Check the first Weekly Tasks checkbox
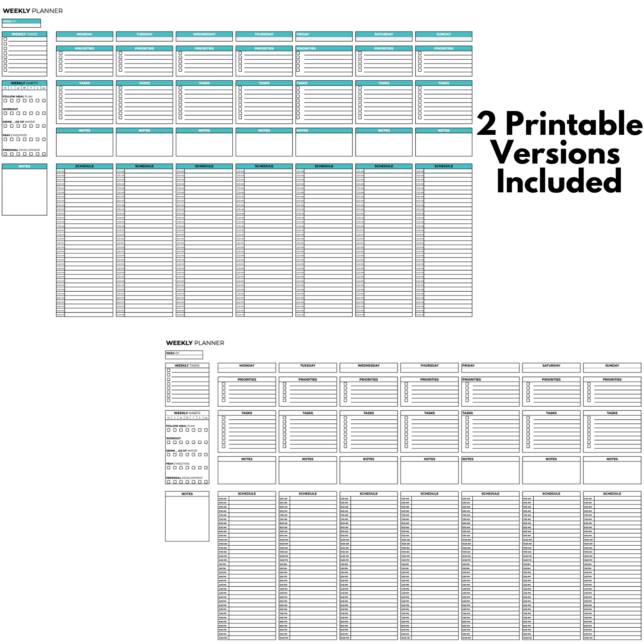The width and height of the screenshot is (644, 644). point(5,39)
